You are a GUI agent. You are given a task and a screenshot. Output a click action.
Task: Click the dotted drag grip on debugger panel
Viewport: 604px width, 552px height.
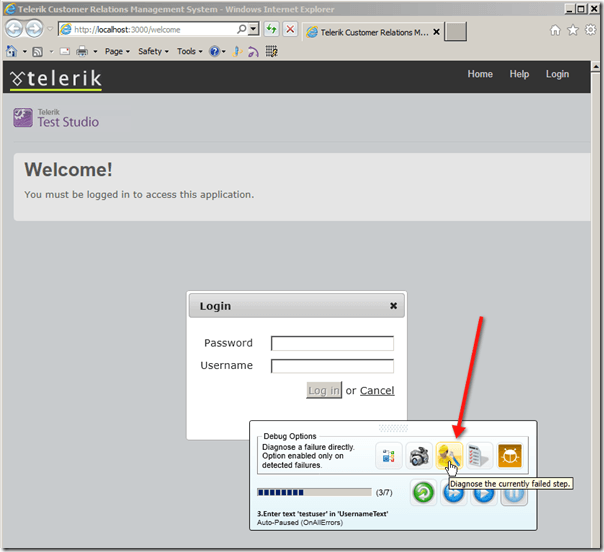coord(393,428)
